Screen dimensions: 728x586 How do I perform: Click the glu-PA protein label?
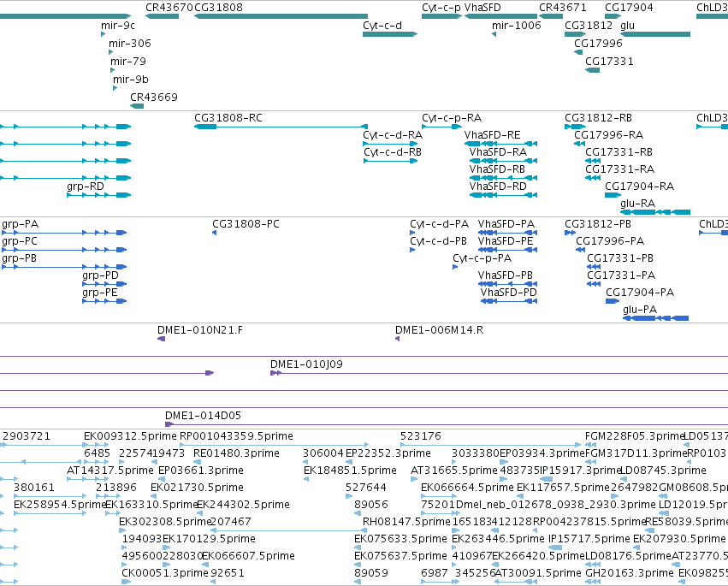640,310
